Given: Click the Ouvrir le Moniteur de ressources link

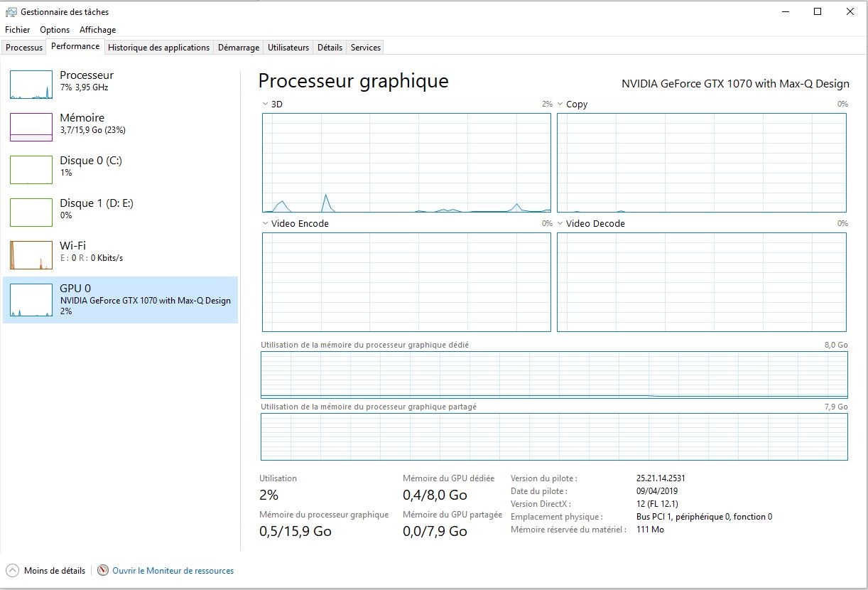Looking at the screenshot, I should [x=173, y=571].
